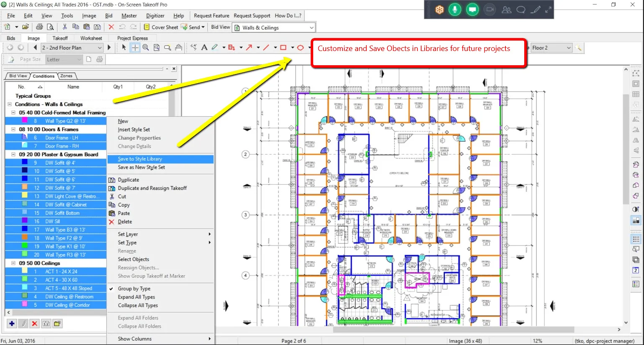The width and height of the screenshot is (644, 345).
Task: Go to next page with right arrow
Action: pyautogui.click(x=109, y=48)
